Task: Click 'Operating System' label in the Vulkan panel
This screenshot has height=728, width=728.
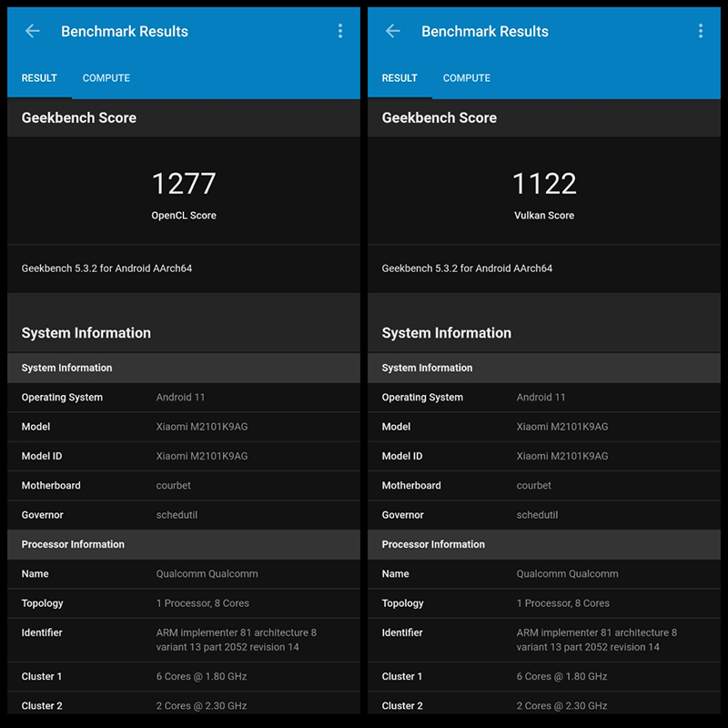Action: click(422, 398)
